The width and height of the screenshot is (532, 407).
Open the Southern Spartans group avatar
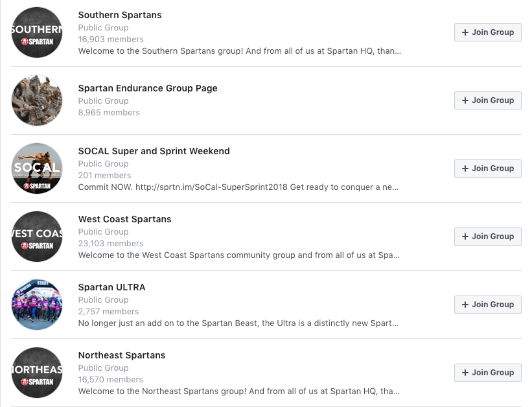(37, 32)
